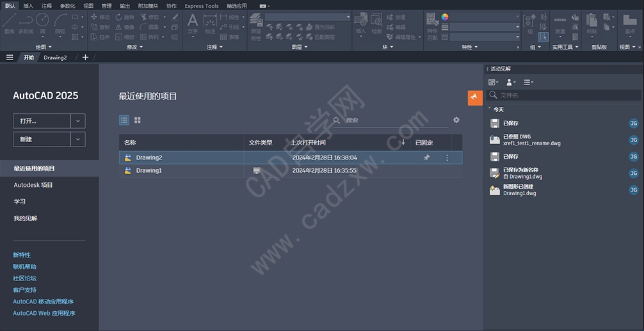Expand the Draw (绘图) panel
Screen dimensions: 644x331
44,47
